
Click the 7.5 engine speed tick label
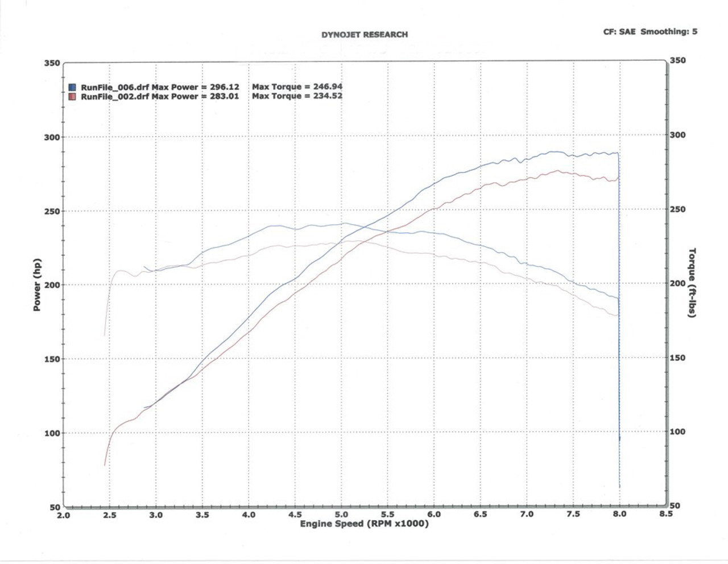click(x=573, y=514)
